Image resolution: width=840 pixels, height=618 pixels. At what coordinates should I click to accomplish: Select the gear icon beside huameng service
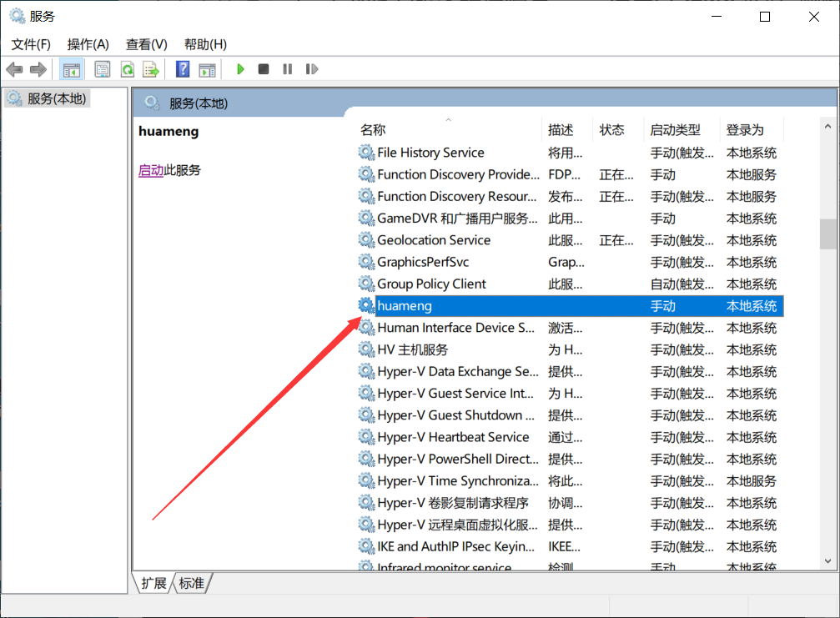pos(365,305)
